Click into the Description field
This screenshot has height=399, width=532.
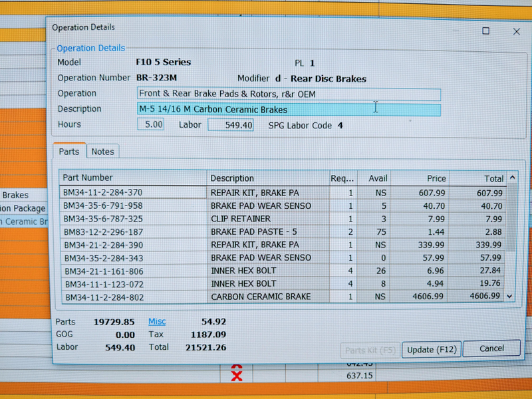pos(289,110)
